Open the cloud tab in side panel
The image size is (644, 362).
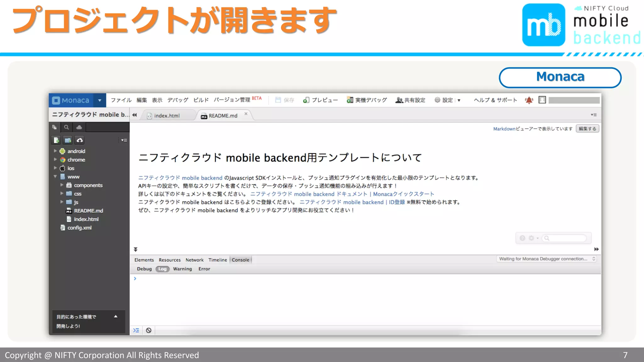tap(79, 127)
